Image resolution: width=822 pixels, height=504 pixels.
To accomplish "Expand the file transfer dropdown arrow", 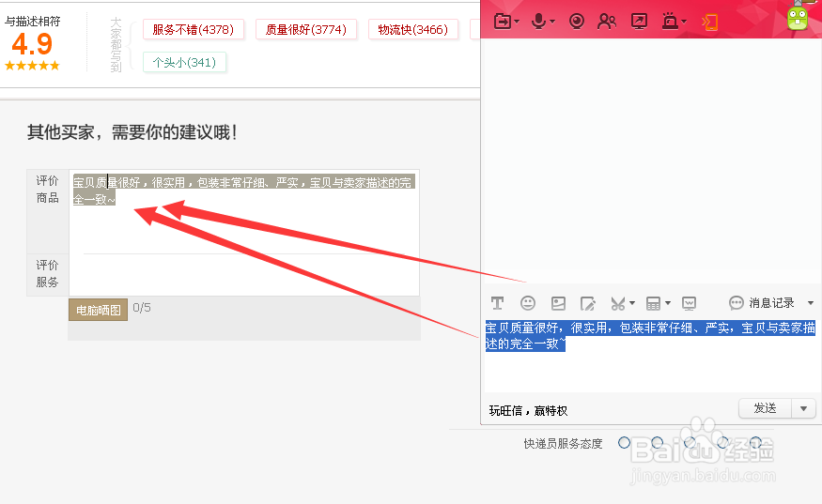I will coord(517,22).
